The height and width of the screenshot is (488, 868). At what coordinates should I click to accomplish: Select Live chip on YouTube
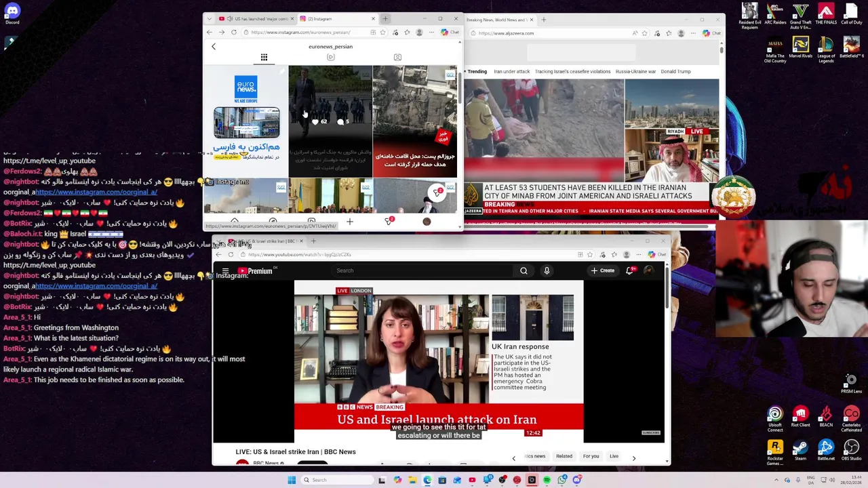coord(614,457)
